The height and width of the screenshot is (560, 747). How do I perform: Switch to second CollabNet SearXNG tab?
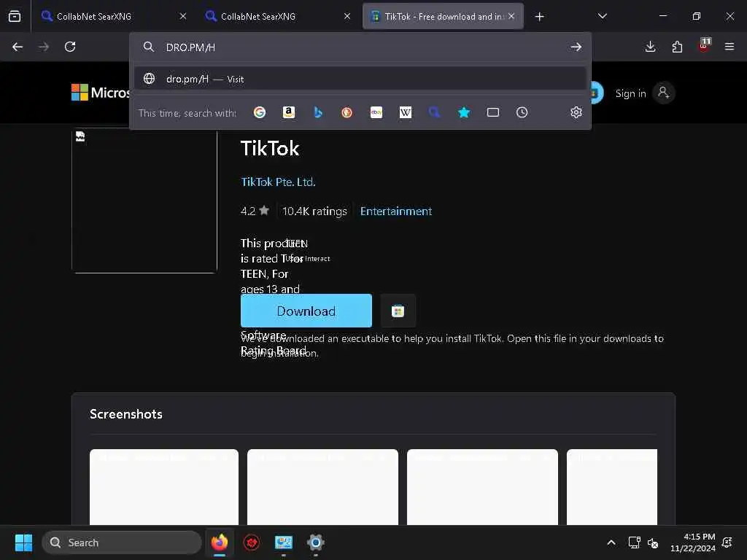278,16
